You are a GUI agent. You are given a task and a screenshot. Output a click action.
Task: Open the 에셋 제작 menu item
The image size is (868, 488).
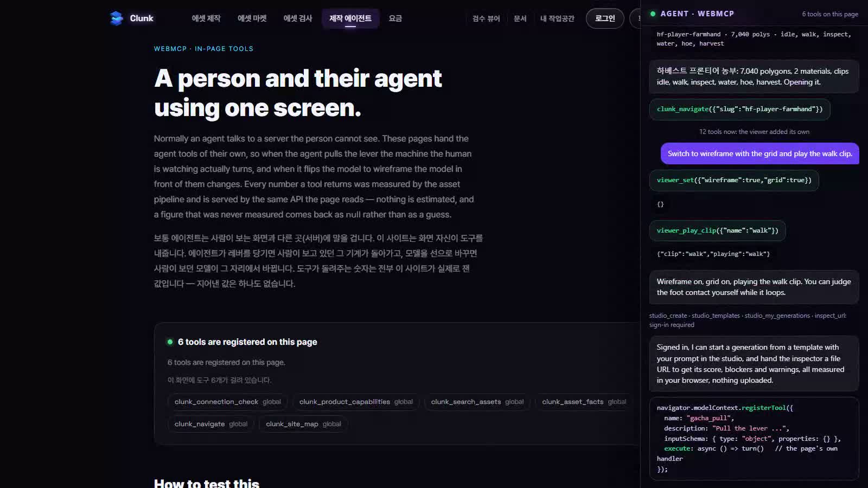pos(206,18)
